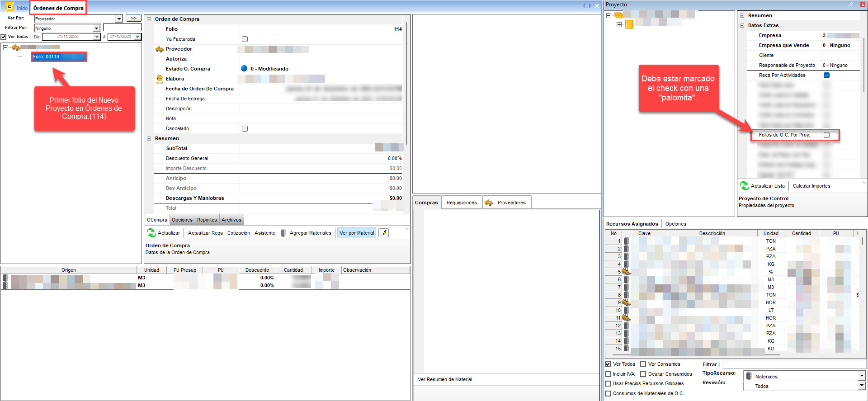Expand the Resumen section in the Proyecto properties
The height and width of the screenshot is (401, 868).
click(742, 15)
